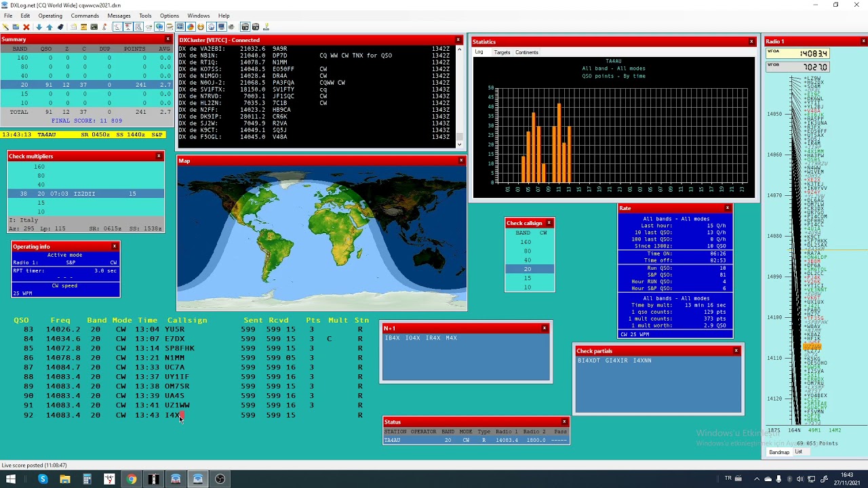
Task: Open the Windows Start menu
Action: point(11,479)
